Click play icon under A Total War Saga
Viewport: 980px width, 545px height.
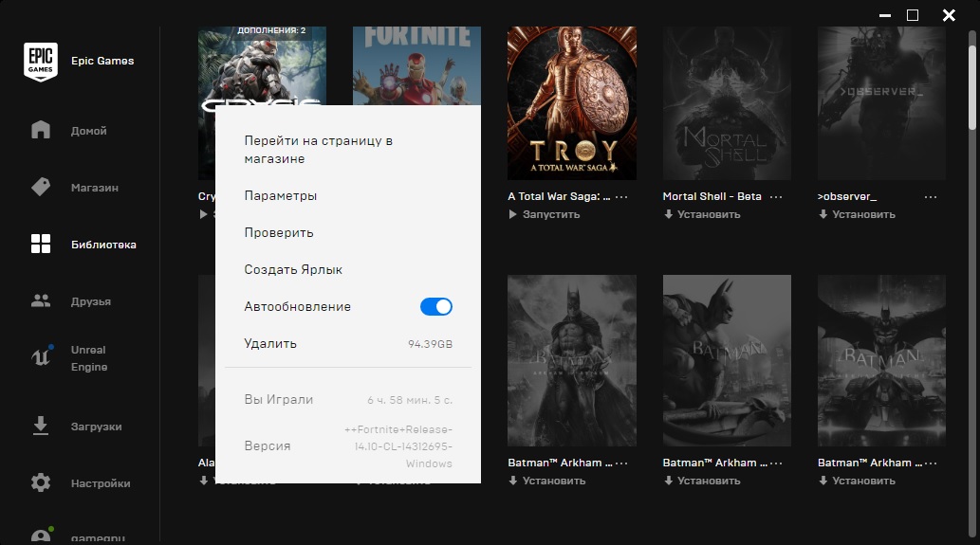[x=512, y=214]
